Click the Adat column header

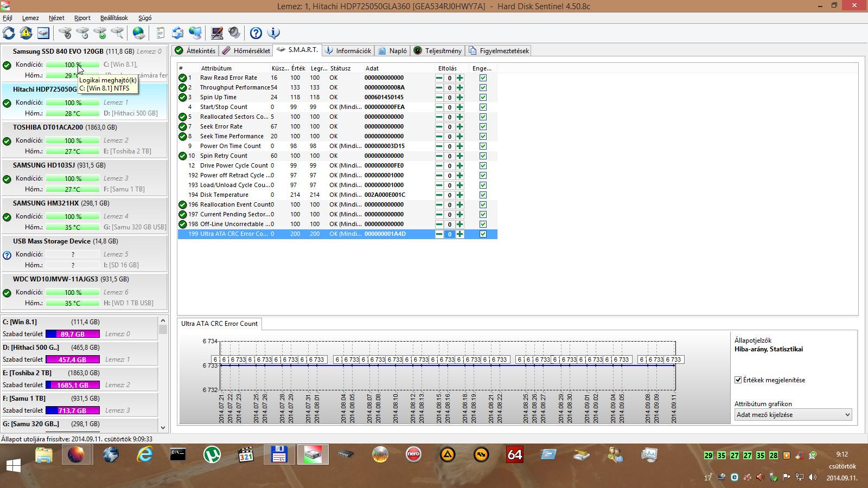point(372,68)
